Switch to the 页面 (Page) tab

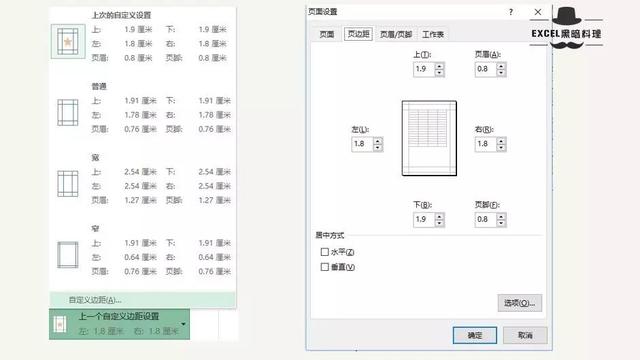tap(327, 34)
